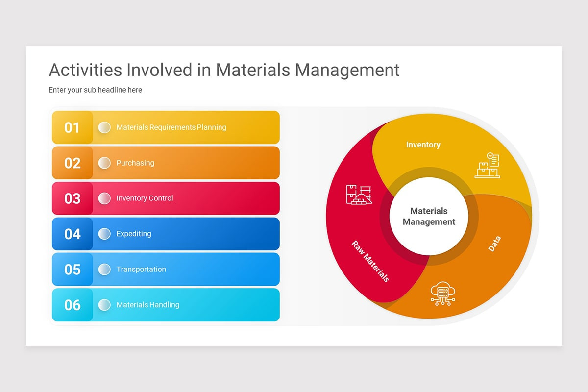This screenshot has height=392, width=588.
Task: Click the bullet circle next to Purchasing
Action: click(104, 163)
